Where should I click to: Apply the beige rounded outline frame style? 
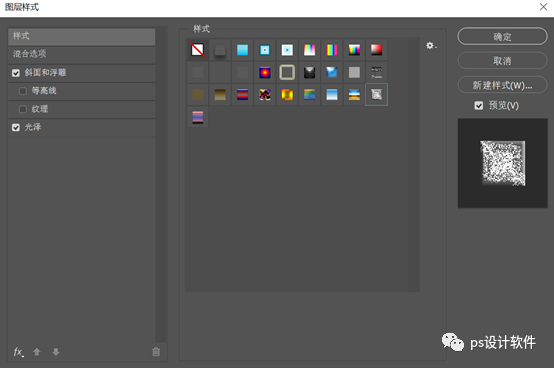click(x=287, y=72)
